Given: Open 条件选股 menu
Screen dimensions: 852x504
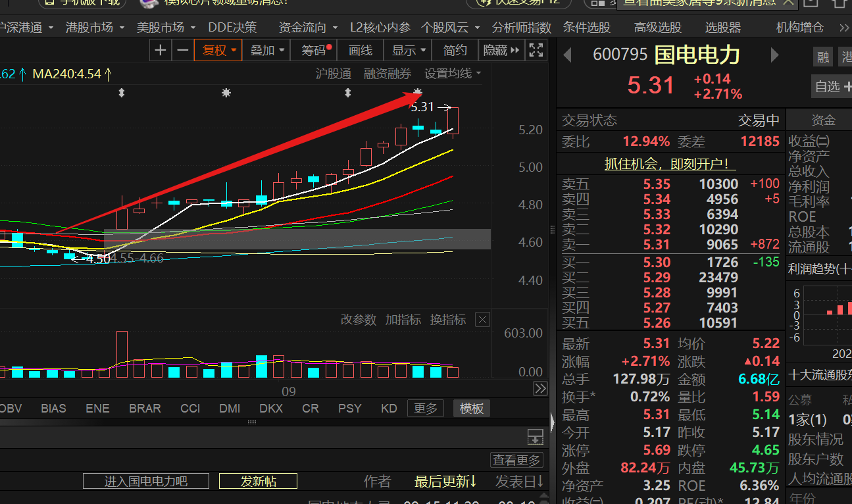Looking at the screenshot, I should point(587,28).
